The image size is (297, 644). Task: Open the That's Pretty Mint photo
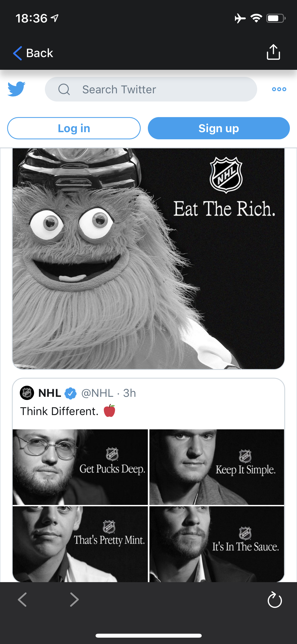[80, 544]
